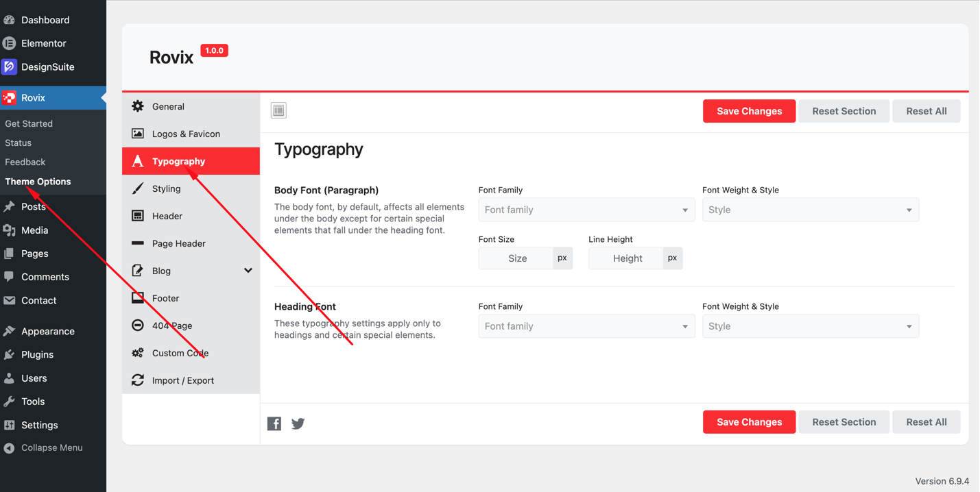Click the Styling brush icon

pos(138,188)
